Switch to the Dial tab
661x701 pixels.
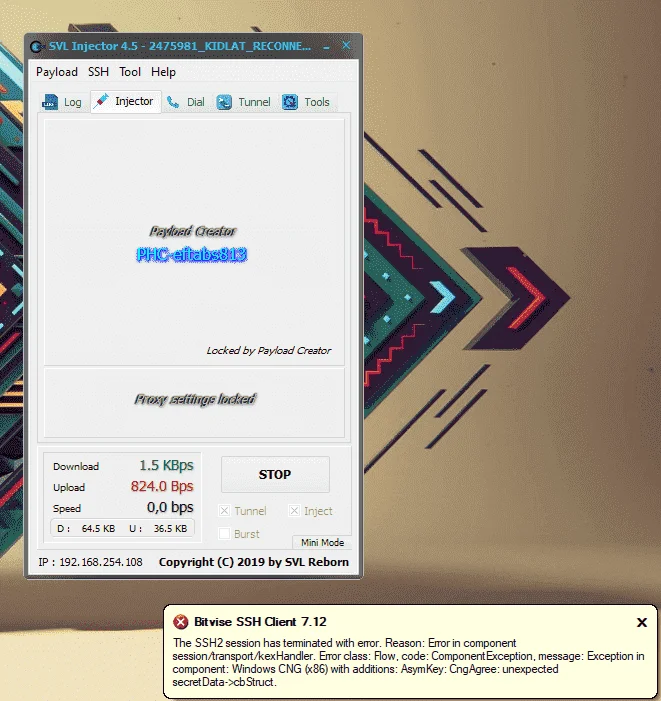(185, 102)
